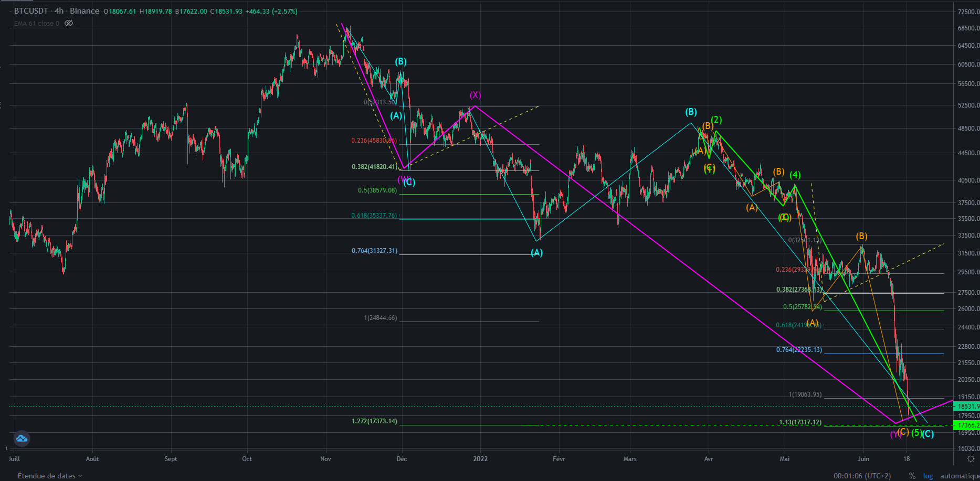This screenshot has height=481, width=980.
Task: Click the Fibonacci level 0.764(31327.31)
Action: pos(374,251)
